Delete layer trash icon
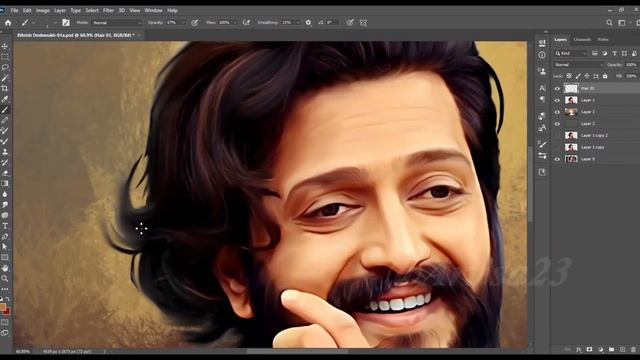The width and height of the screenshot is (640, 360). point(633,349)
